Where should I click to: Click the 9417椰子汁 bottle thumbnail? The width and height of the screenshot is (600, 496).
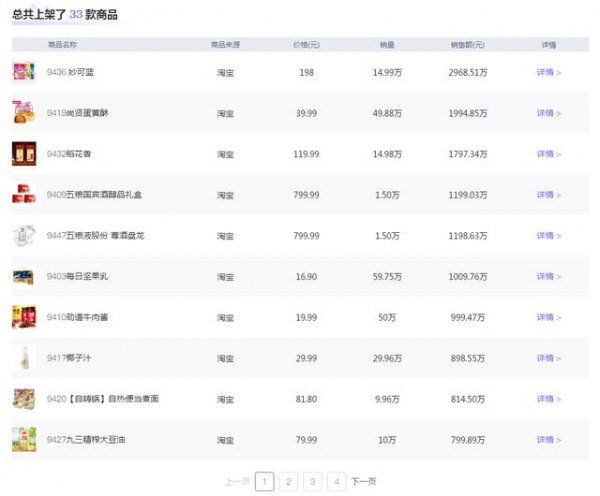click(25, 358)
